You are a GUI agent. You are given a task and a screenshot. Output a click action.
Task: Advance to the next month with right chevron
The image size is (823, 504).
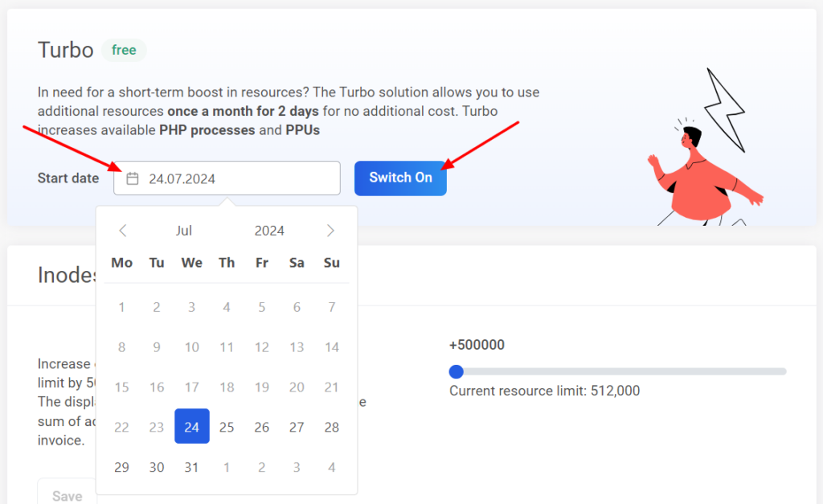point(330,231)
